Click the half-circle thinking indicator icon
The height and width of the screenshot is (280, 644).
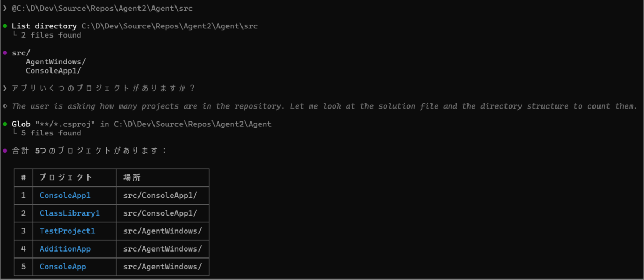(5, 106)
